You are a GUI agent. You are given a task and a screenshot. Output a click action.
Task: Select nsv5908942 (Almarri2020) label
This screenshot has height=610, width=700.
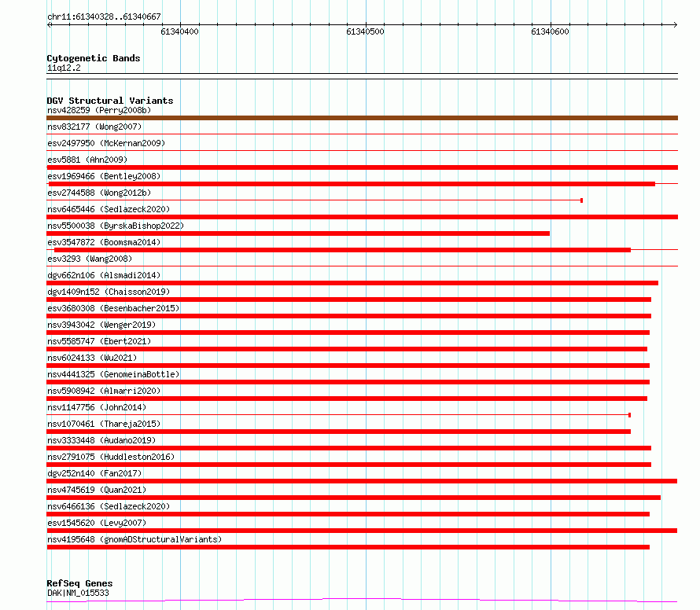[104, 391]
